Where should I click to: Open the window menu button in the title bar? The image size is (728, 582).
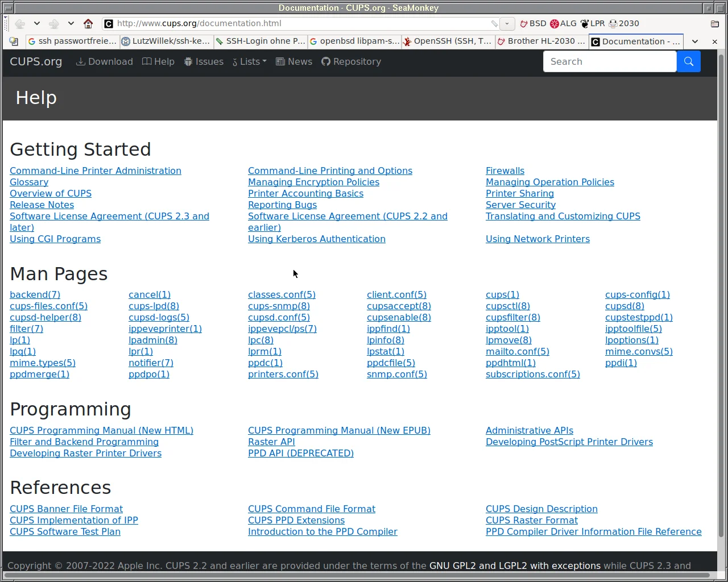(x=8, y=8)
